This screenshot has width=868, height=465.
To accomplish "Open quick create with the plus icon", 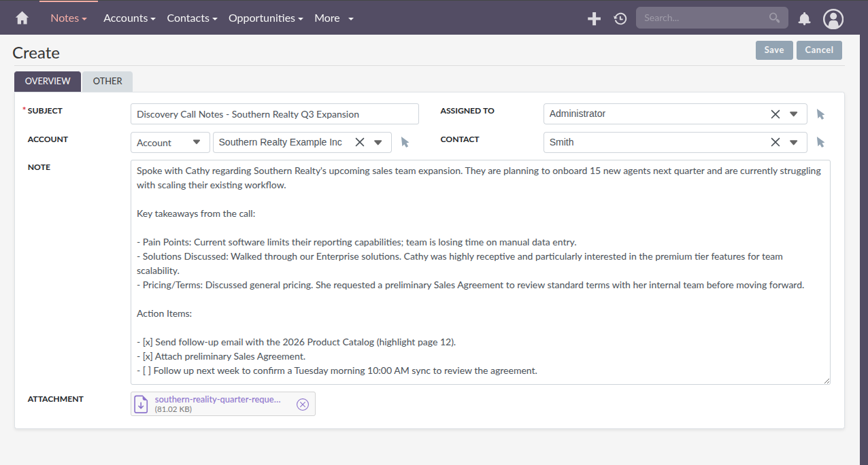I will [x=593, y=18].
